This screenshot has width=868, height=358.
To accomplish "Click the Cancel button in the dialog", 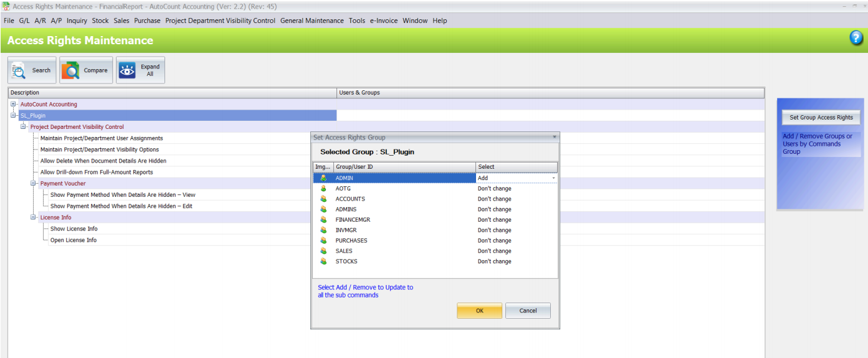I will 528,311.
